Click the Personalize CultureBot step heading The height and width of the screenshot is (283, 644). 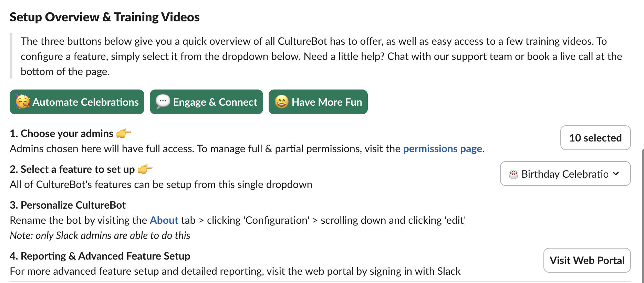pos(68,205)
